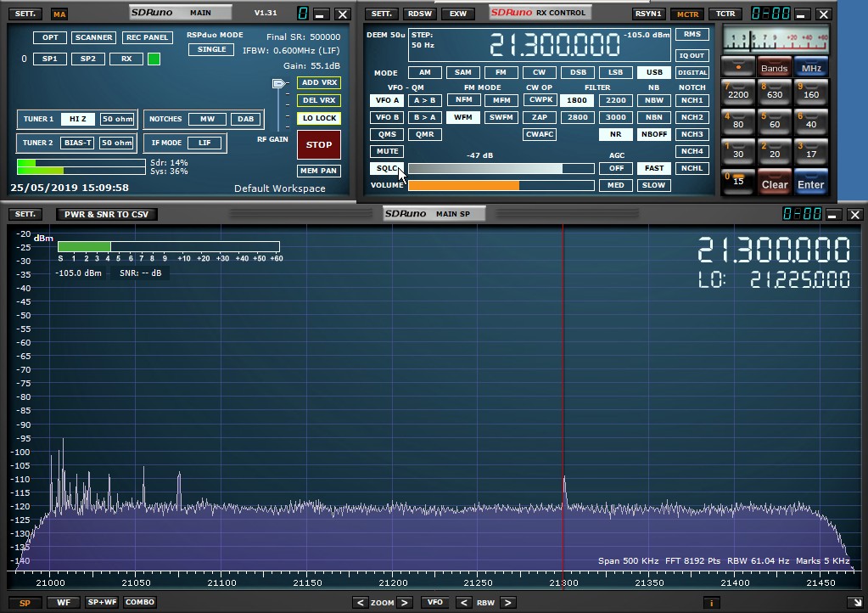The height and width of the screenshot is (613, 868).
Task: Switch to the SP display tab
Action: 25,603
